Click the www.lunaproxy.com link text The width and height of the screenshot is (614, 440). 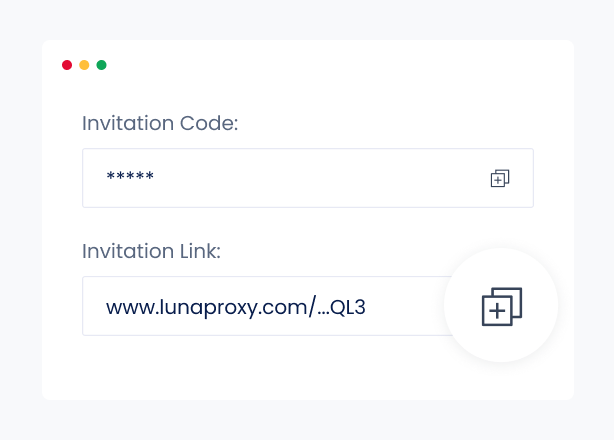click(x=236, y=307)
